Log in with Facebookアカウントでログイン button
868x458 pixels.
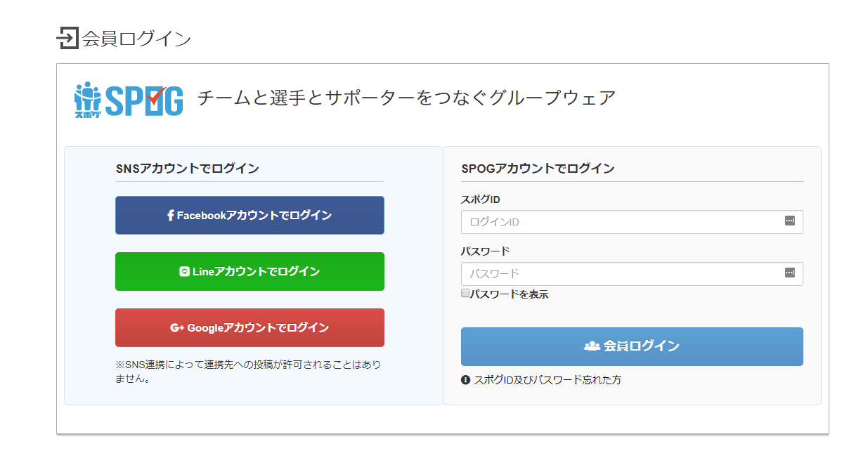pyautogui.click(x=250, y=215)
